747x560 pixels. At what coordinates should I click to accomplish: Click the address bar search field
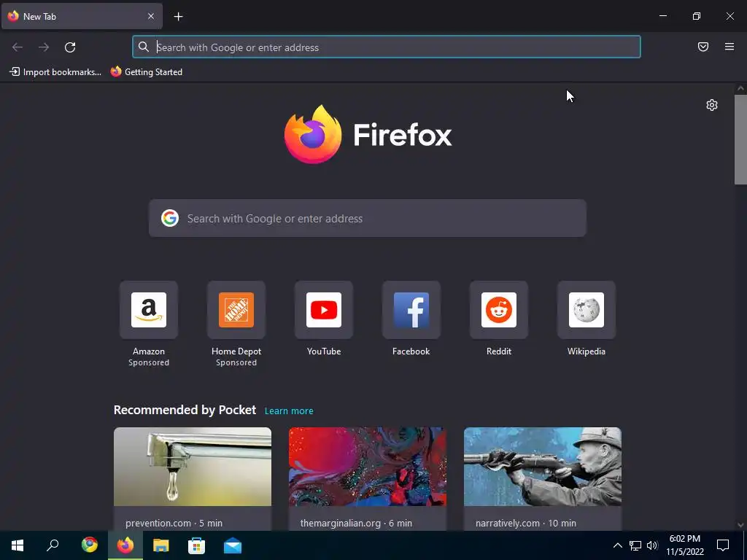(387, 47)
